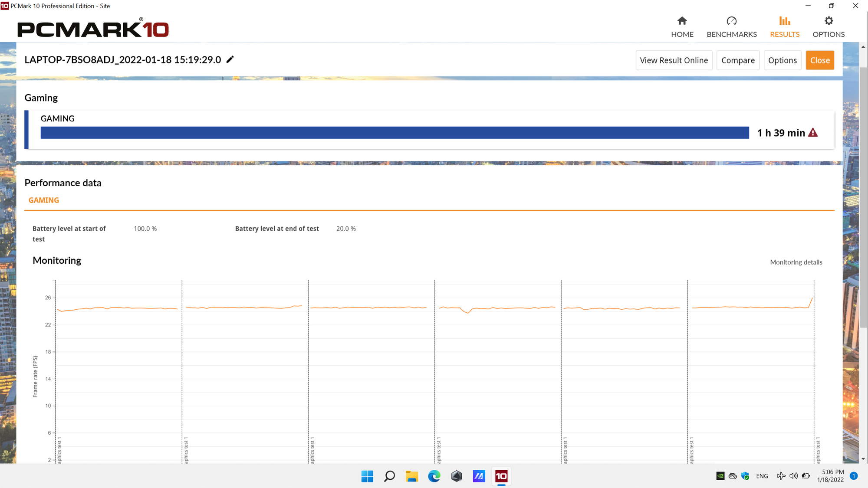Open the result Options button

(782, 60)
